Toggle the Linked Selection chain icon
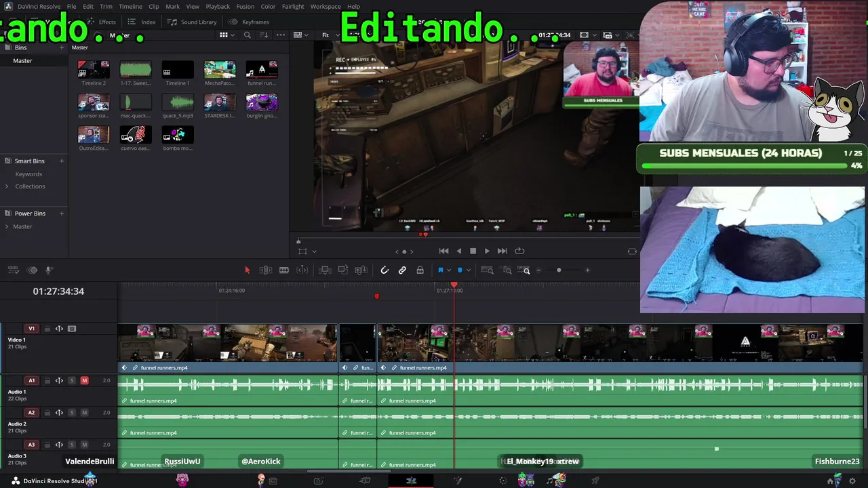The image size is (868, 488). tap(402, 270)
